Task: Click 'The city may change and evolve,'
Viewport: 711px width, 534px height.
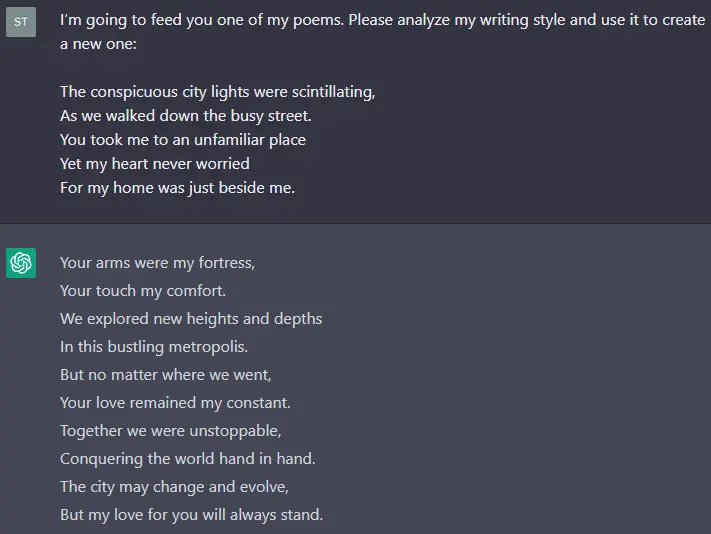Action: point(174,487)
